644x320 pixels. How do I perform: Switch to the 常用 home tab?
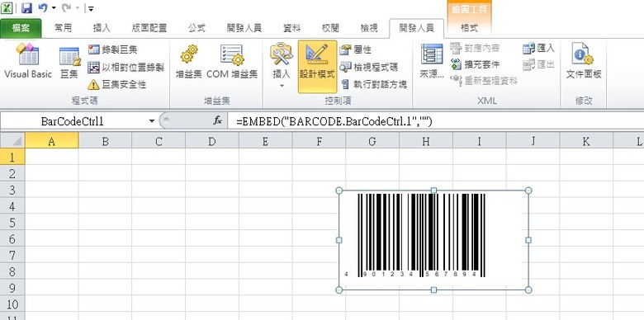pos(63,28)
